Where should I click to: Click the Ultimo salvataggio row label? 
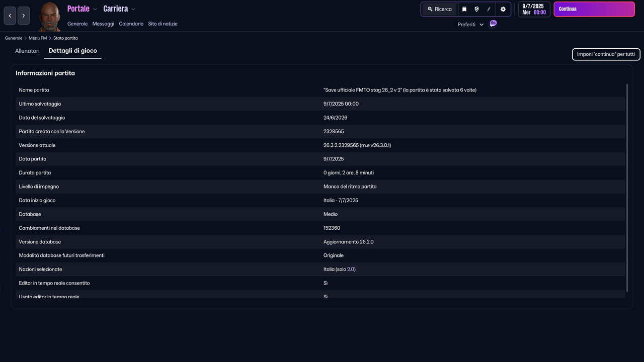(x=40, y=104)
